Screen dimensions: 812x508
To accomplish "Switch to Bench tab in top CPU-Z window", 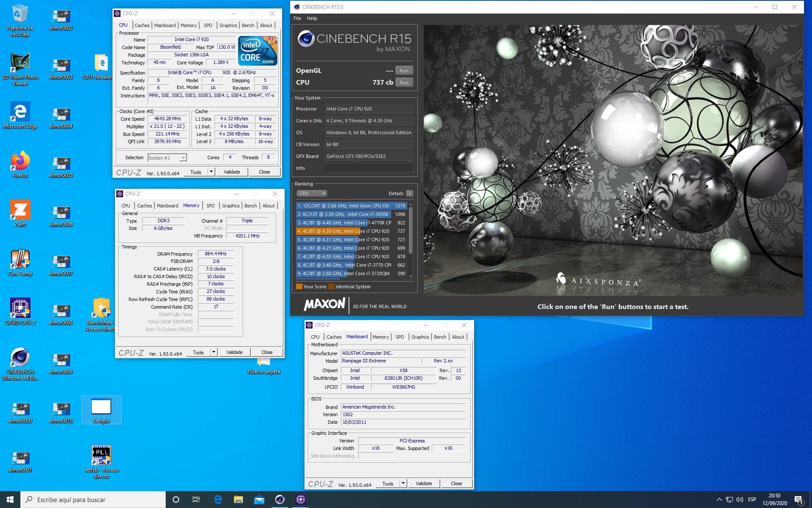I will pyautogui.click(x=248, y=25).
